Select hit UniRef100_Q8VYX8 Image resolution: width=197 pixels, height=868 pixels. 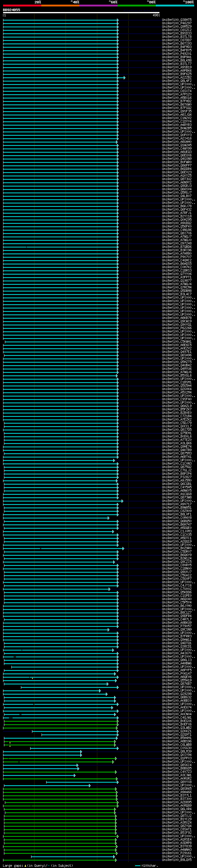[x=177, y=782]
